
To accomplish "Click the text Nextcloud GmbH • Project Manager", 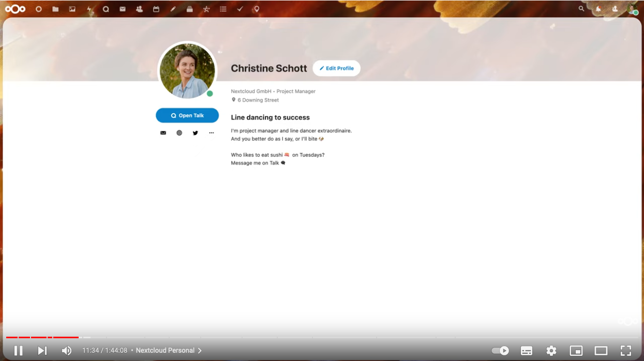I will (273, 91).
